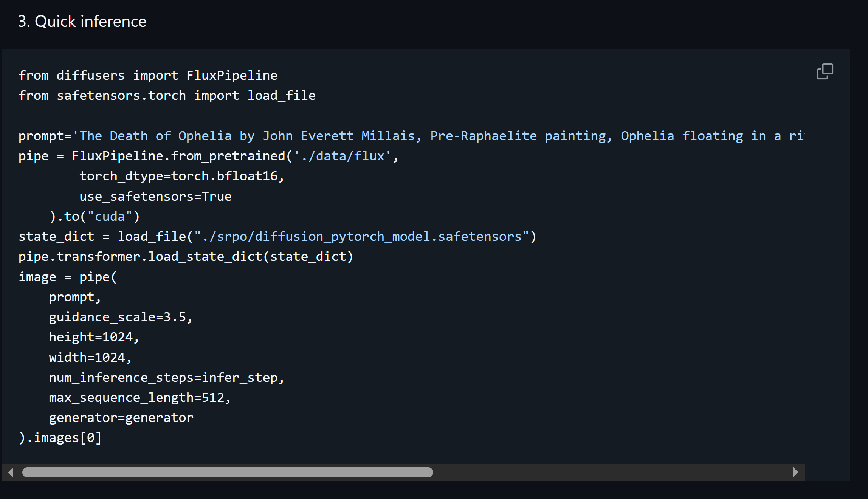Click 'height=1024,' line
868x499 pixels.
pos(95,337)
